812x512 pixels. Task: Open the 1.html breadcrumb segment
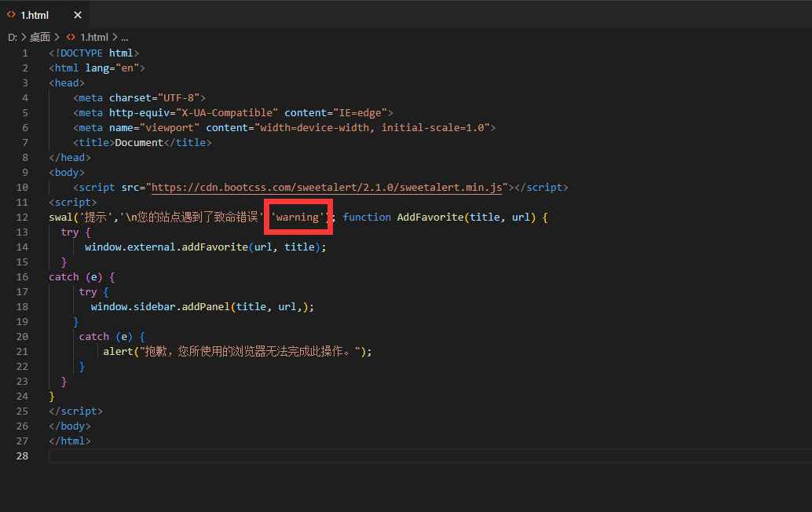tap(94, 37)
